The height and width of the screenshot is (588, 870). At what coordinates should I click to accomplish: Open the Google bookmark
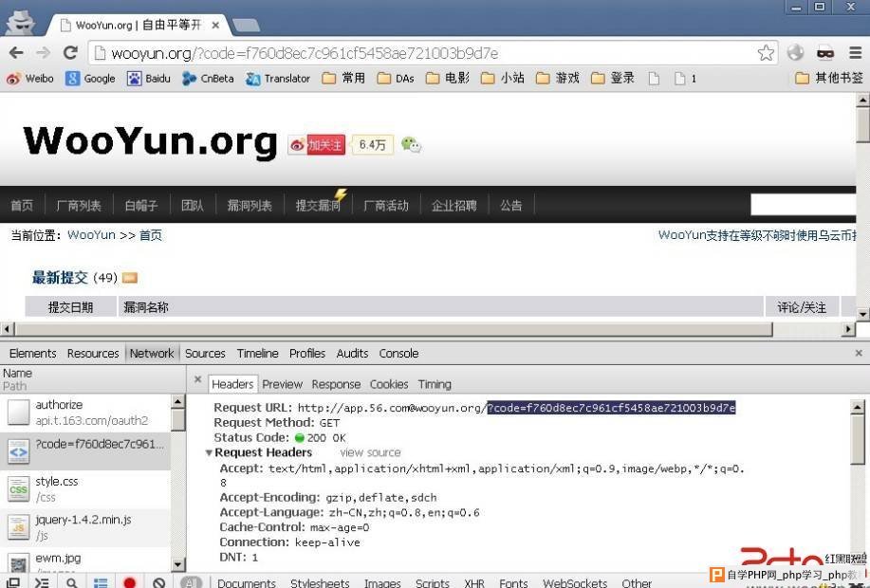[x=90, y=78]
